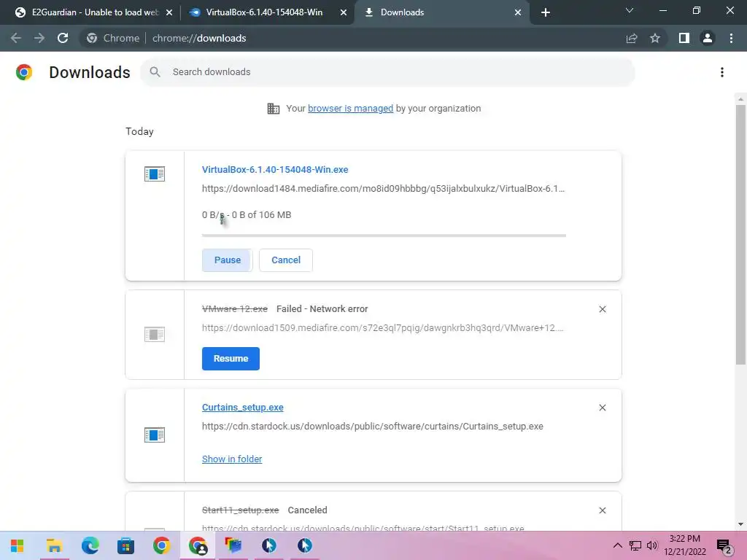Remove Curtains_setup.exe from the list

click(x=602, y=408)
